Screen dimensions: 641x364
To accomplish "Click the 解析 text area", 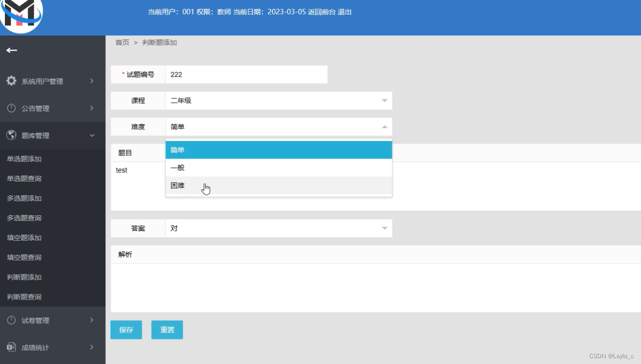I will [x=376, y=288].
